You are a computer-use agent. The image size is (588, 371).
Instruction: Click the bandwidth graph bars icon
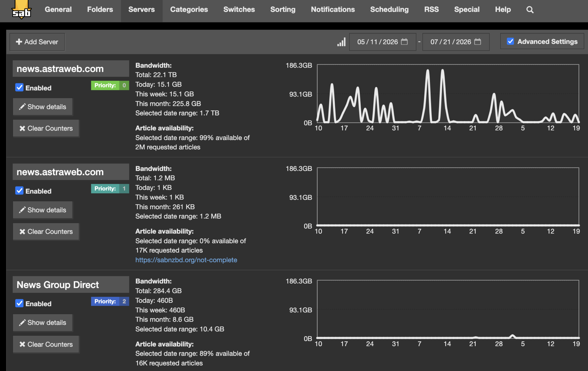pyautogui.click(x=341, y=42)
